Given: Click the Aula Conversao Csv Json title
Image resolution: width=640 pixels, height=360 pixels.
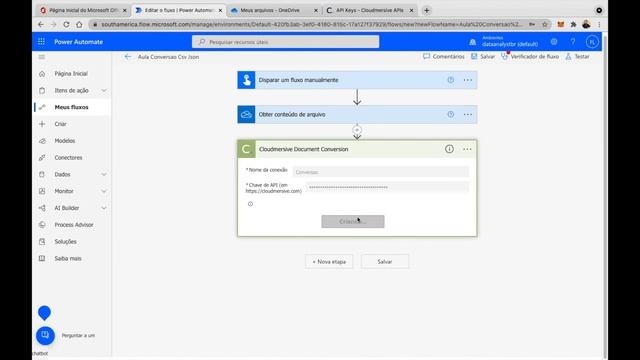Looking at the screenshot, I should click(x=169, y=57).
